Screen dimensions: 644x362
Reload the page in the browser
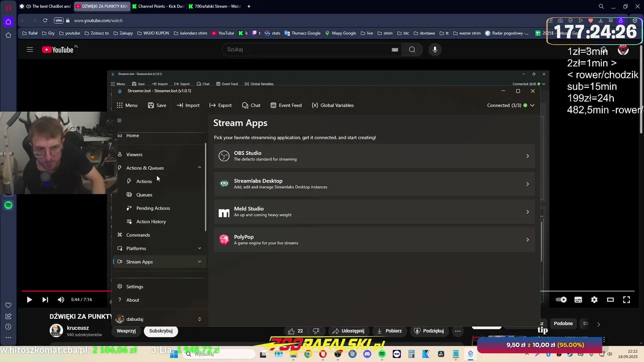coord(45,21)
